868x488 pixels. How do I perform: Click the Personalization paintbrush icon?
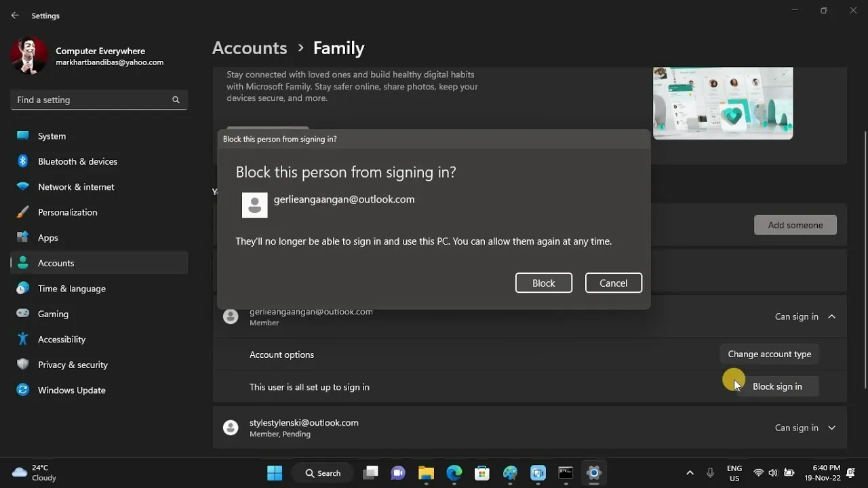click(23, 212)
